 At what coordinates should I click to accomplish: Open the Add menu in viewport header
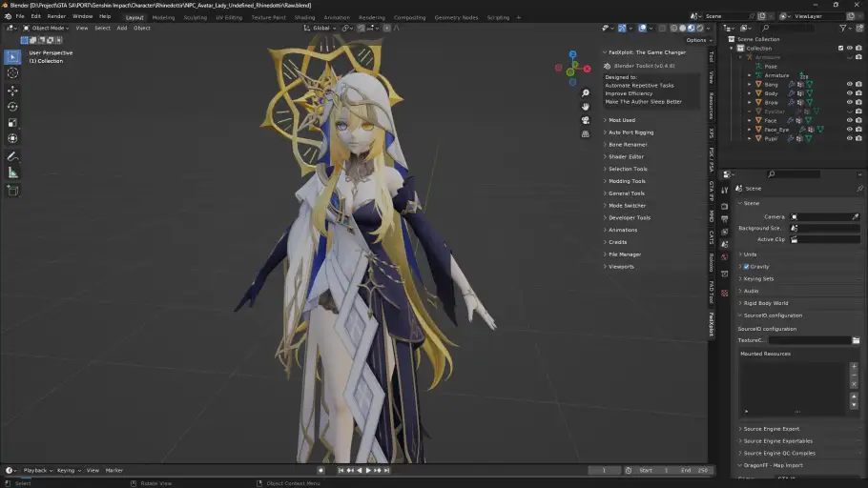pos(122,28)
